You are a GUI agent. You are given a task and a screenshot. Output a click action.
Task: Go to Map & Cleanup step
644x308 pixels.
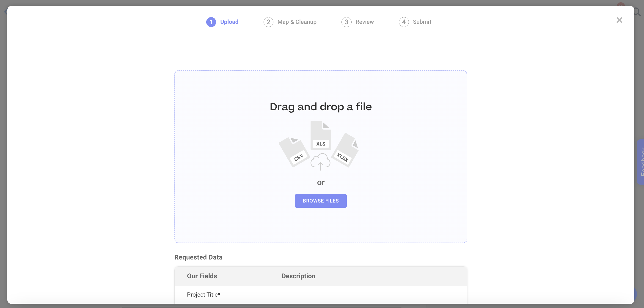pyautogui.click(x=297, y=22)
